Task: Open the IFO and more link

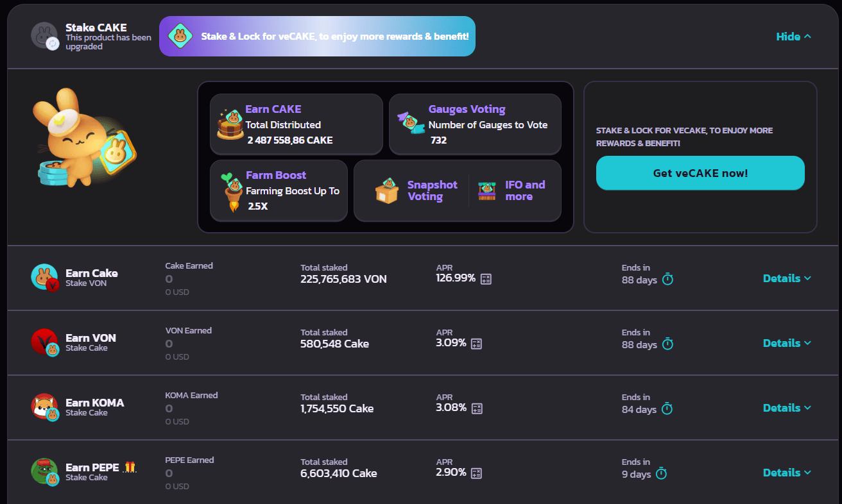Action: pos(512,191)
